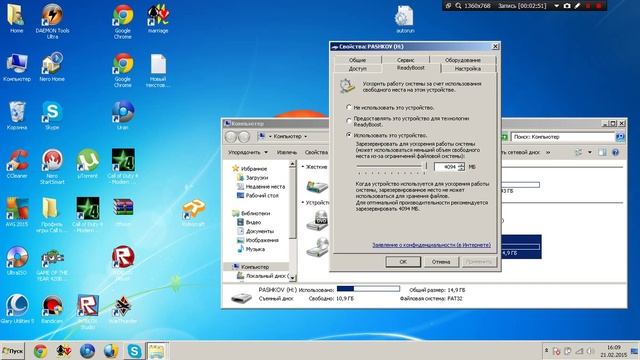
Task: Click the Explorer Back navigation button
Action: point(231,137)
